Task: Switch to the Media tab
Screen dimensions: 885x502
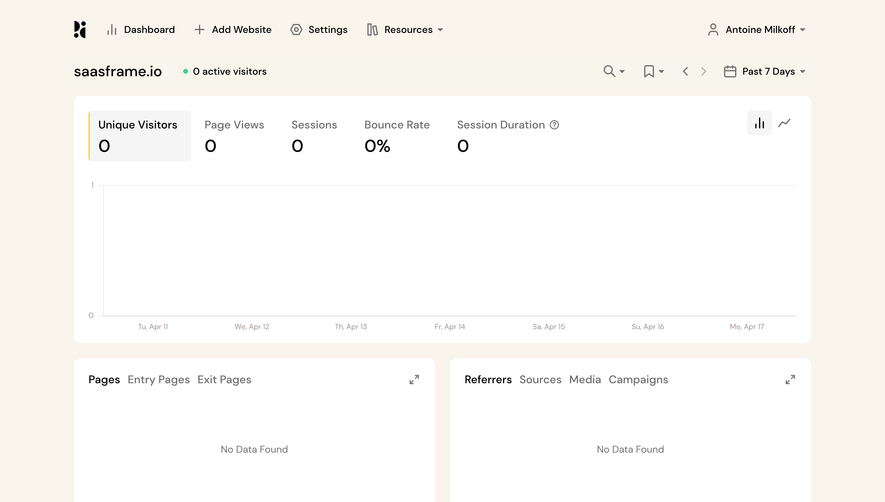Action: (585, 379)
